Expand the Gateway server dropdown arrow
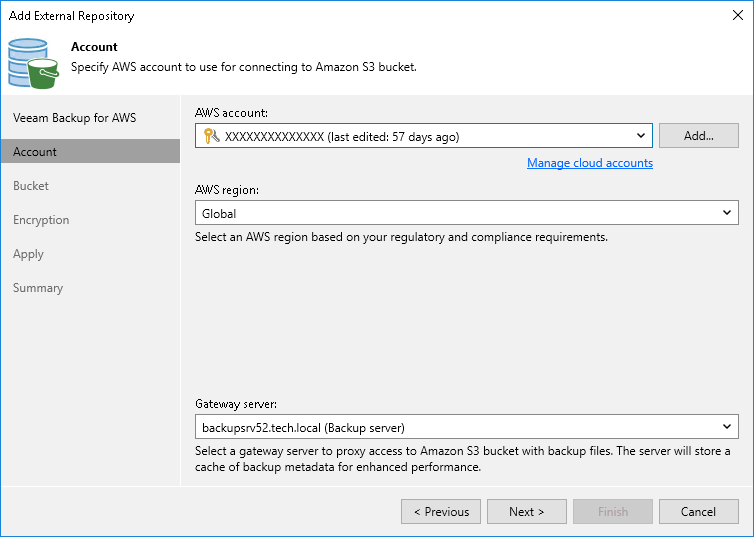The width and height of the screenshot is (754, 537). [x=727, y=427]
